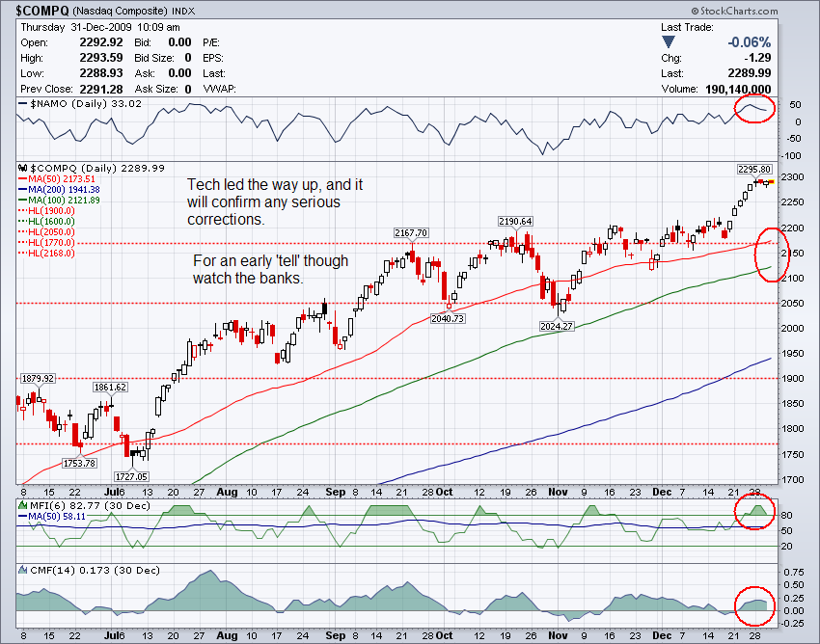
Task: Click the Low value 2288.93
Action: pos(101,73)
